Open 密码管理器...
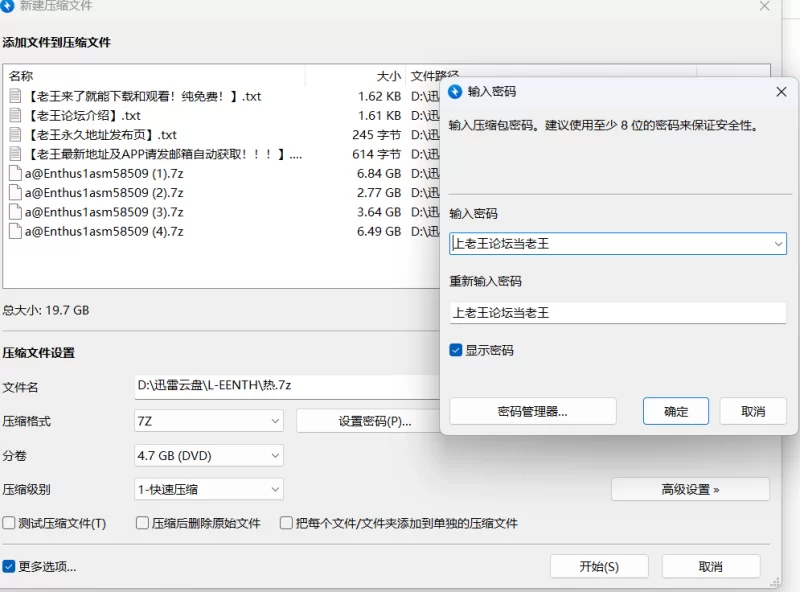 pos(533,411)
